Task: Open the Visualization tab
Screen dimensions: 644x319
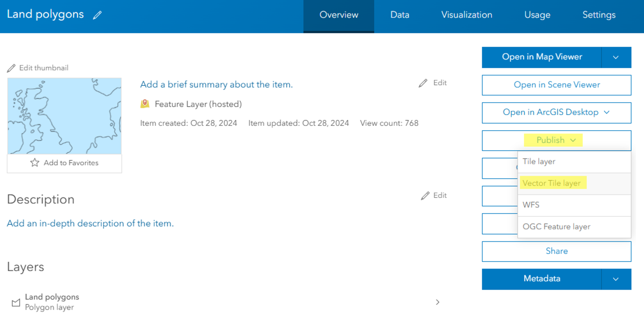Action: (467, 15)
